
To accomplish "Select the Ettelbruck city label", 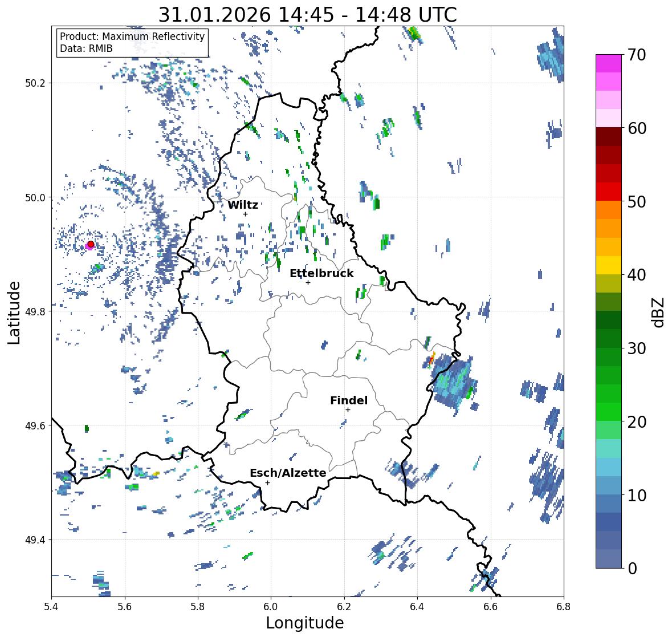I will [321, 274].
